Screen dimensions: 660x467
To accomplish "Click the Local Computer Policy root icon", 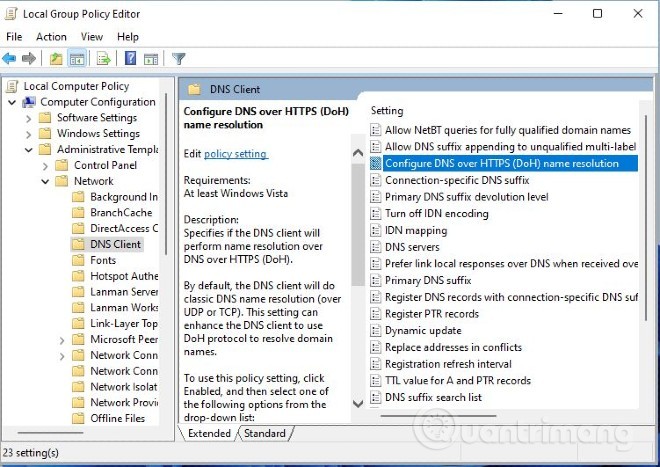I will click(13, 86).
